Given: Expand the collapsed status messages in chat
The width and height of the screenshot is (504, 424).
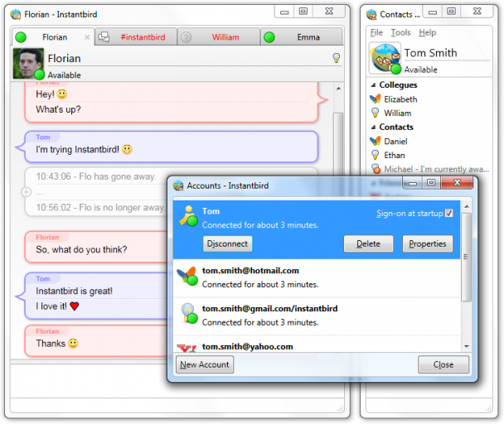Looking at the screenshot, I should point(26,191).
